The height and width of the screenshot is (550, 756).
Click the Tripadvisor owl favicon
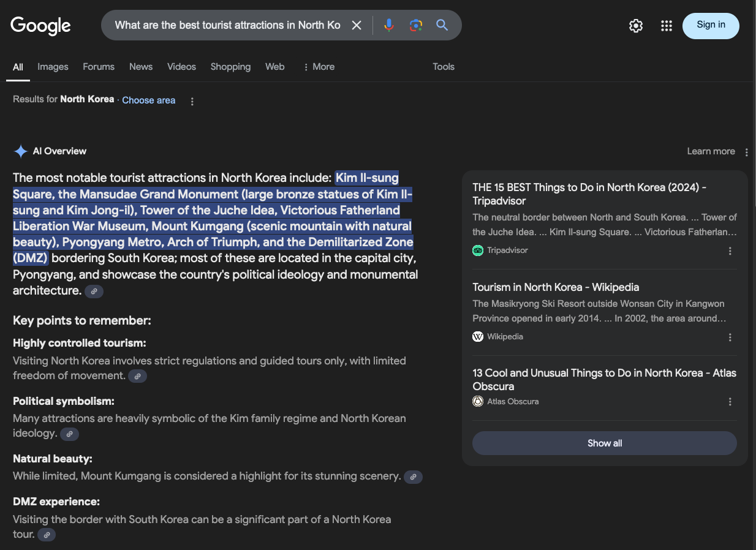pyautogui.click(x=478, y=251)
